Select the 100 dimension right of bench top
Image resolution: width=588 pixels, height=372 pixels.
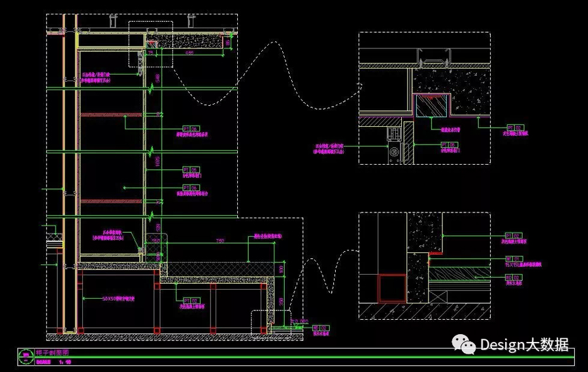point(281,269)
